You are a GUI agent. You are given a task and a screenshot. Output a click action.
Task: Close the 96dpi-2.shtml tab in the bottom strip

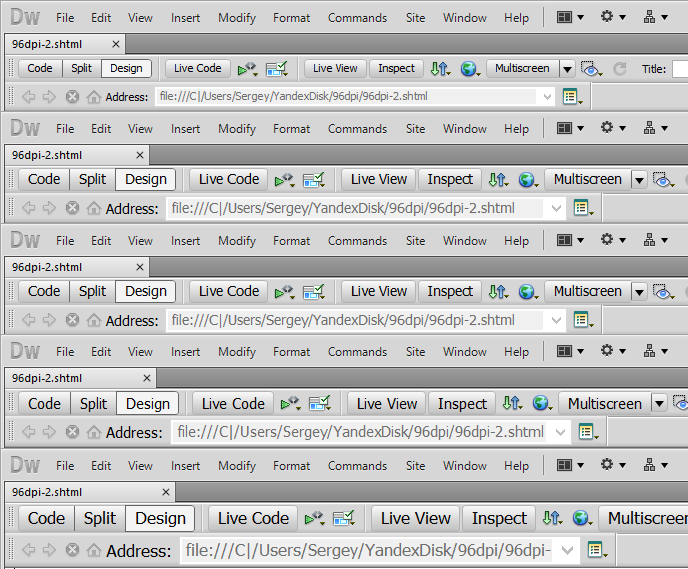coord(166,492)
